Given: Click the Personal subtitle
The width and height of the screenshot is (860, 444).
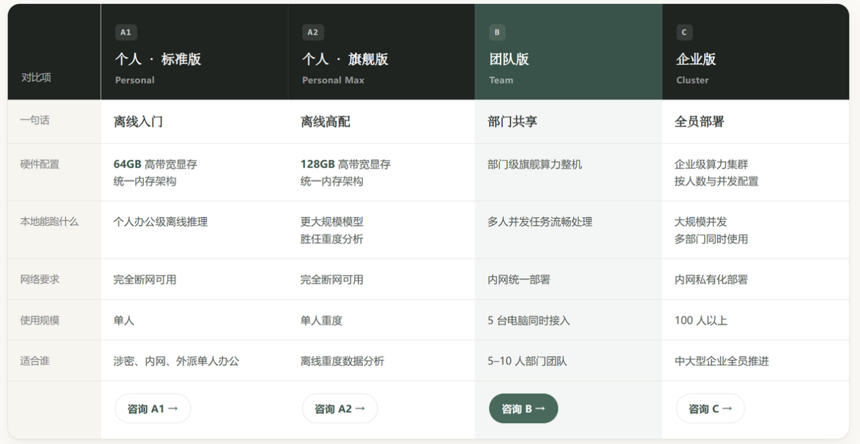Looking at the screenshot, I should [x=134, y=80].
